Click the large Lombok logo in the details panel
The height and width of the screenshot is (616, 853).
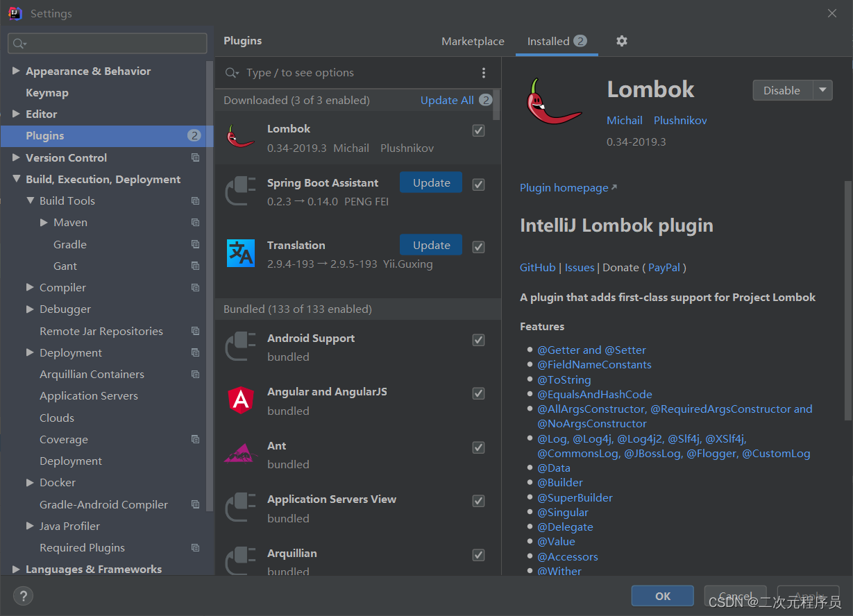click(x=553, y=102)
